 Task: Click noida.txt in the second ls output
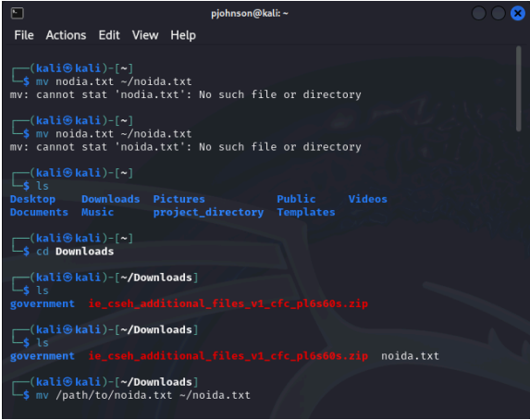tap(410, 356)
